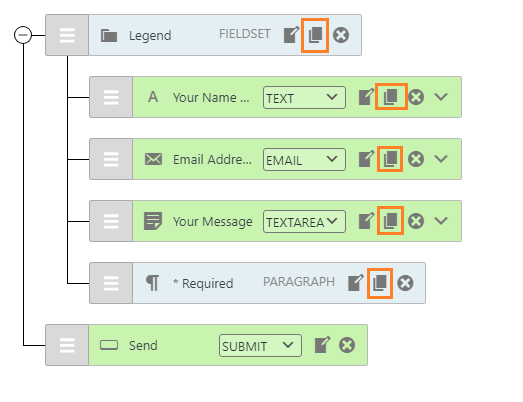This screenshot has width=523, height=402.
Task: Edit the Email Address field
Action: pyautogui.click(x=366, y=159)
